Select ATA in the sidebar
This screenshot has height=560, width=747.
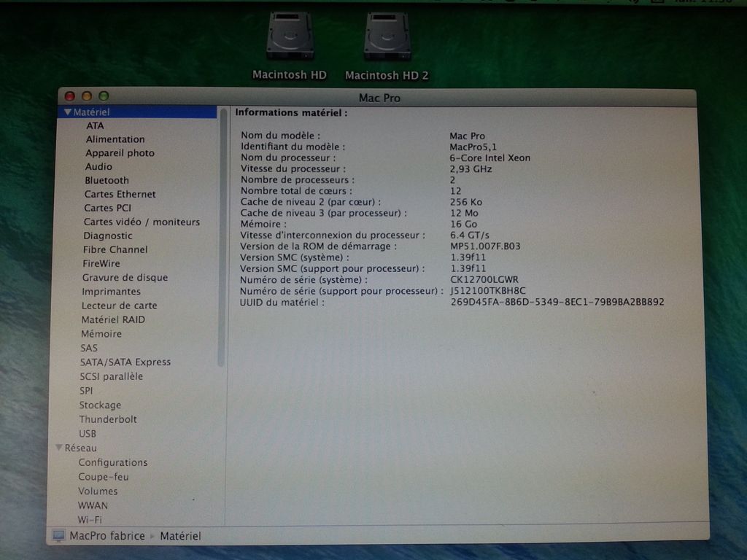[x=95, y=125]
